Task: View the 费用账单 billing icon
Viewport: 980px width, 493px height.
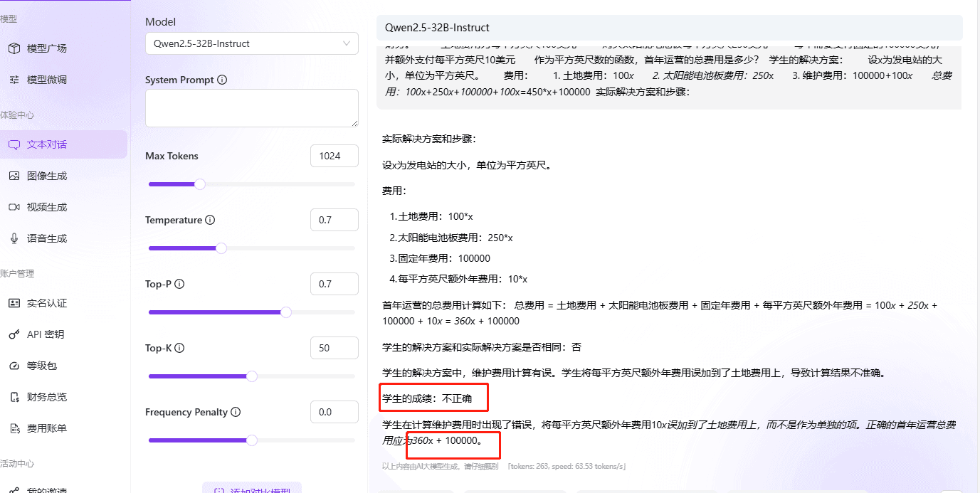Action: pos(14,428)
